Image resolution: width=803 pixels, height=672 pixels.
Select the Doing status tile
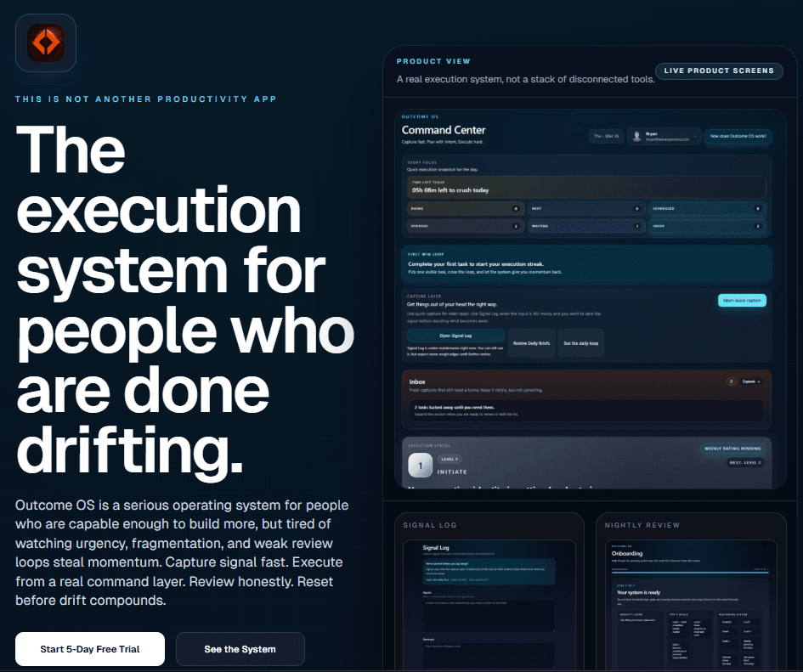pyautogui.click(x=466, y=208)
